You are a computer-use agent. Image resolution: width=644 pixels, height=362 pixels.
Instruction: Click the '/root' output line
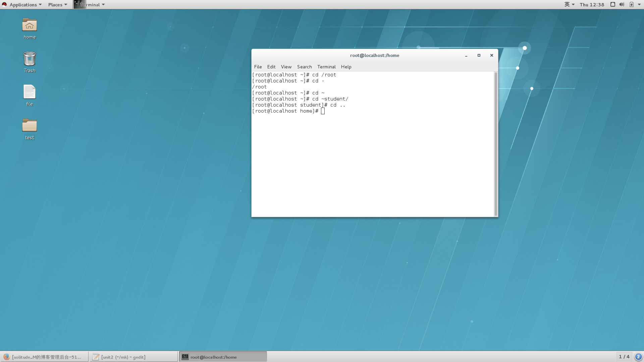[259, 87]
